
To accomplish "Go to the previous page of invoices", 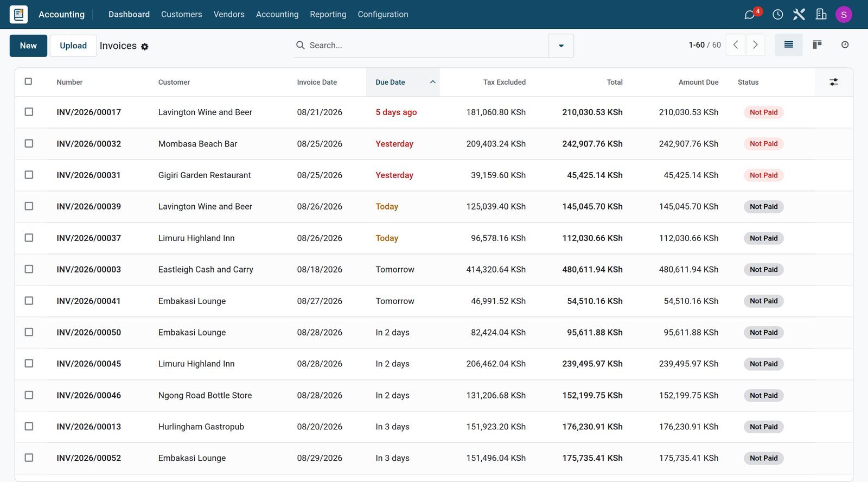I will pos(736,45).
